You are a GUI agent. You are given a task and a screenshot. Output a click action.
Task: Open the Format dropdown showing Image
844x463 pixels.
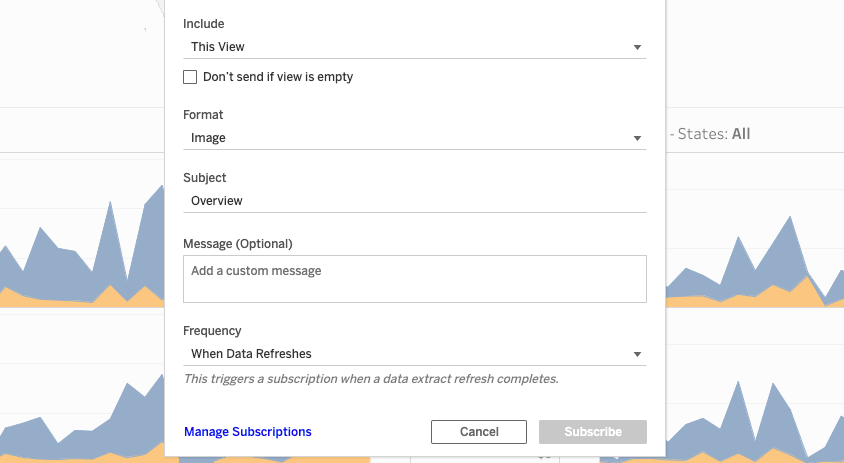414,138
